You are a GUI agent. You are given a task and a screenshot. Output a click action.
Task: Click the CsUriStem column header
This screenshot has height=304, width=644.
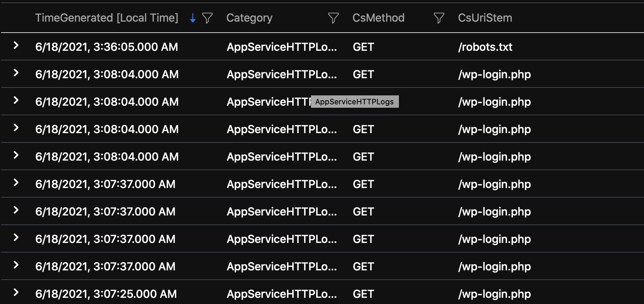point(485,18)
